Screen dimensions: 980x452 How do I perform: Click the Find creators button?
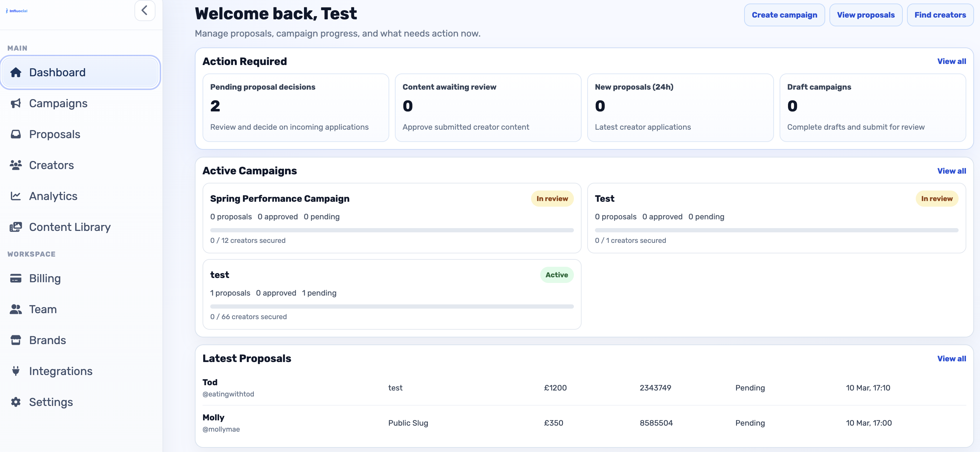(940, 15)
